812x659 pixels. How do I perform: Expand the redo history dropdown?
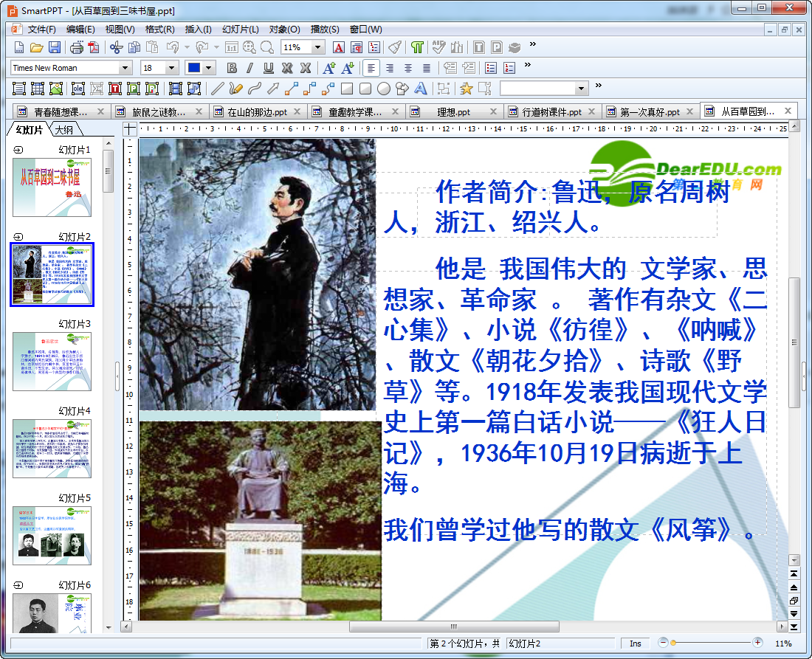point(216,48)
